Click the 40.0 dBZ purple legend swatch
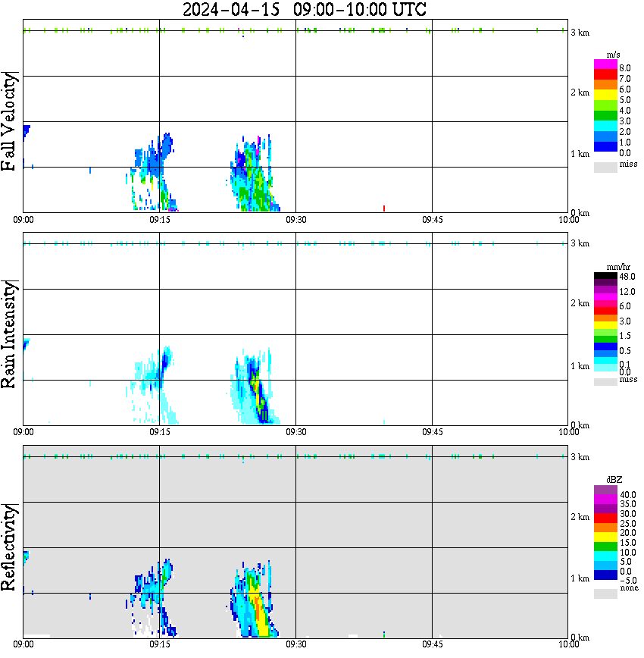644x658 pixels. [605, 490]
